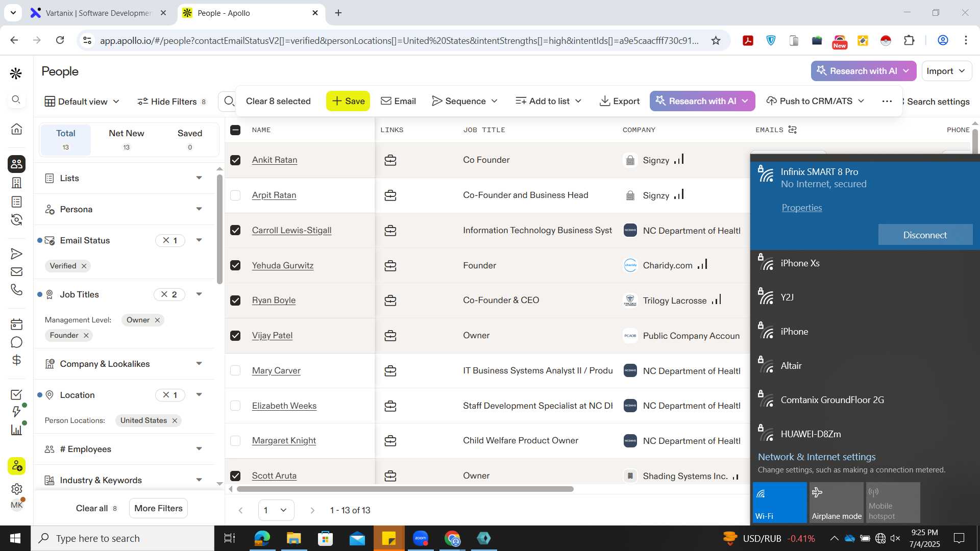Open the Analytics chart icon in sidebar
The image size is (980, 551).
pyautogui.click(x=16, y=430)
